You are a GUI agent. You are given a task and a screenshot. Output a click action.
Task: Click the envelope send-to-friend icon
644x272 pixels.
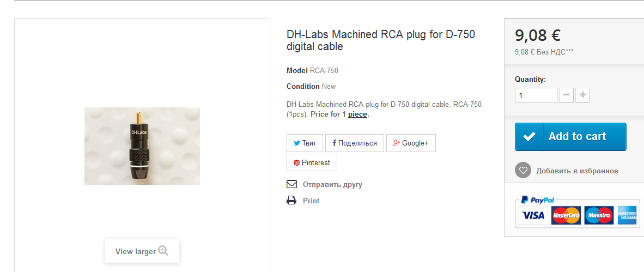291,184
